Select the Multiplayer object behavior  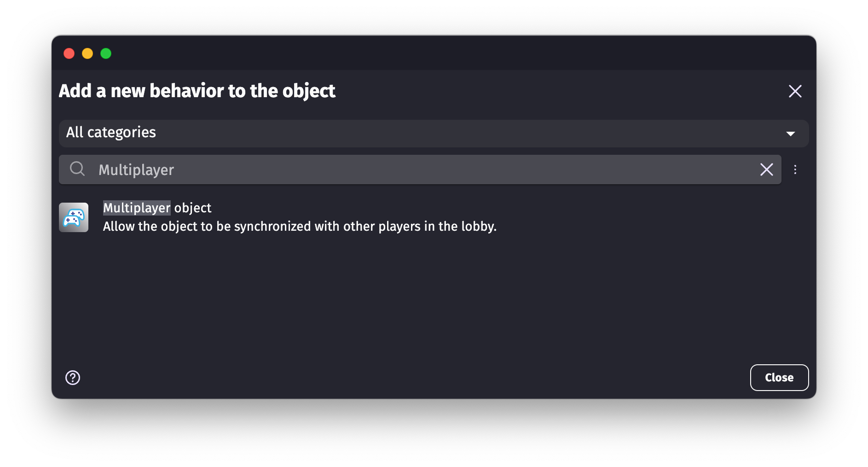299,216
